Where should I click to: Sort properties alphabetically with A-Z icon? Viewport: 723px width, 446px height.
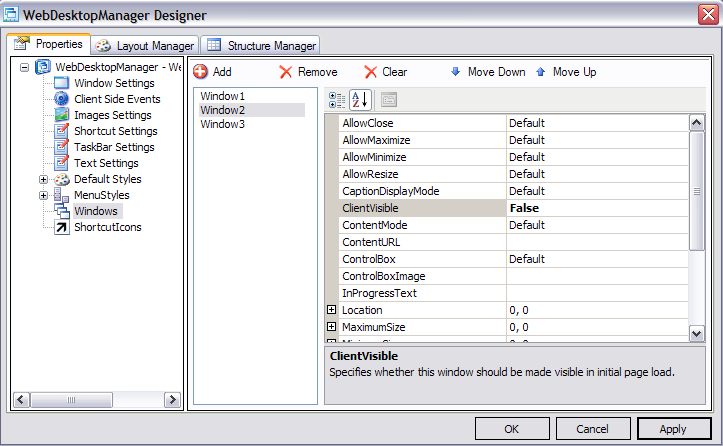pyautogui.click(x=360, y=99)
